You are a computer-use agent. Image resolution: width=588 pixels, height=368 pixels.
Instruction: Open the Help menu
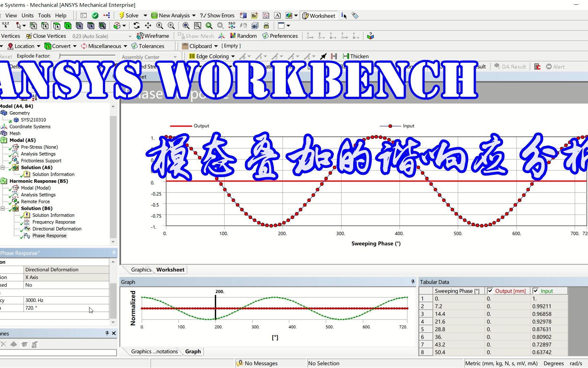(61, 15)
